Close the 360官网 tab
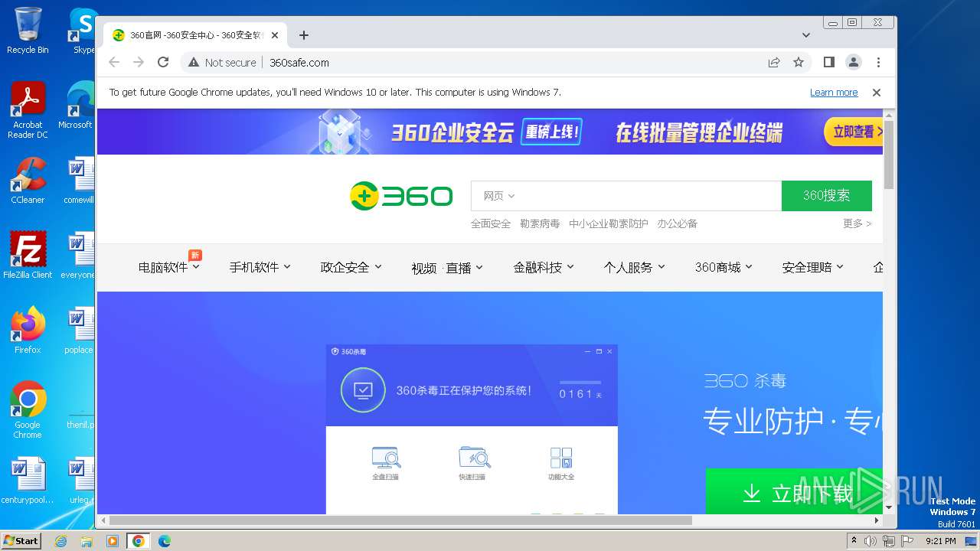The width and height of the screenshot is (980, 551). pos(275,35)
